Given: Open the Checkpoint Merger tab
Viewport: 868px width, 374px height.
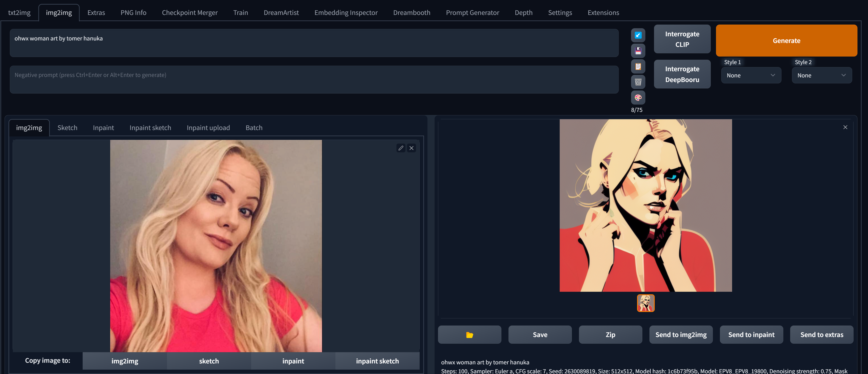Looking at the screenshot, I should pyautogui.click(x=190, y=13).
